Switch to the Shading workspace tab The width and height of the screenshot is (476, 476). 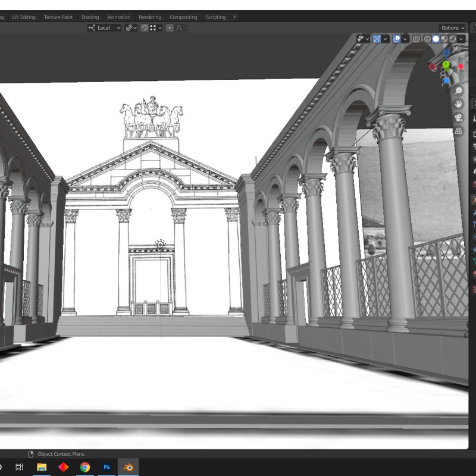tap(90, 17)
